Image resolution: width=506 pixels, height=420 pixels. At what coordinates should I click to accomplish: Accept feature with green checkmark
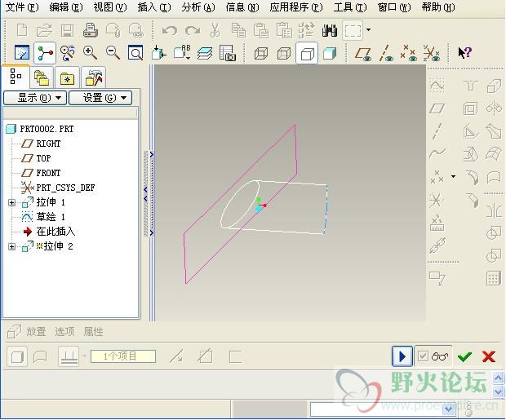(x=464, y=356)
